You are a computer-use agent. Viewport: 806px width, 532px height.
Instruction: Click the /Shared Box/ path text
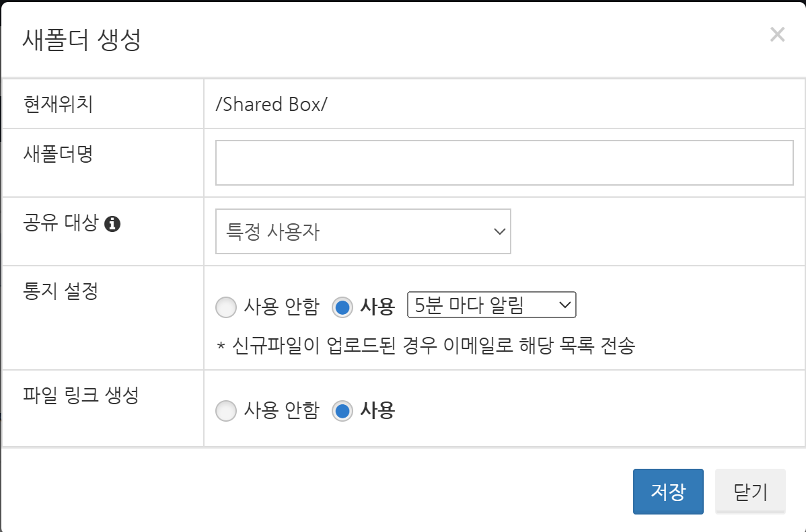click(x=271, y=104)
